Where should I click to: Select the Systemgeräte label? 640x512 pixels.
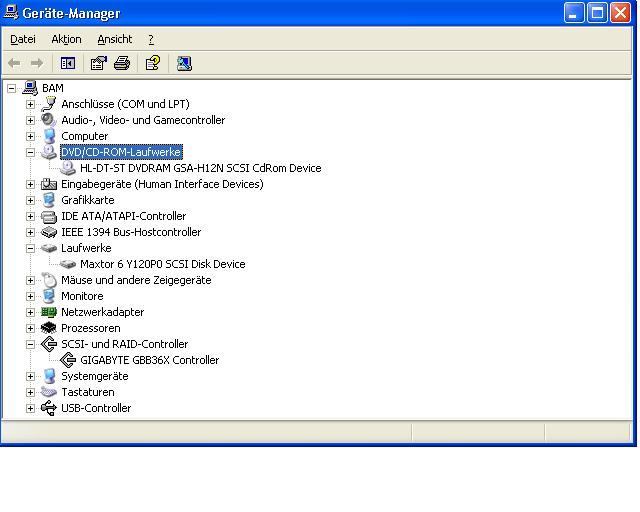pos(95,376)
